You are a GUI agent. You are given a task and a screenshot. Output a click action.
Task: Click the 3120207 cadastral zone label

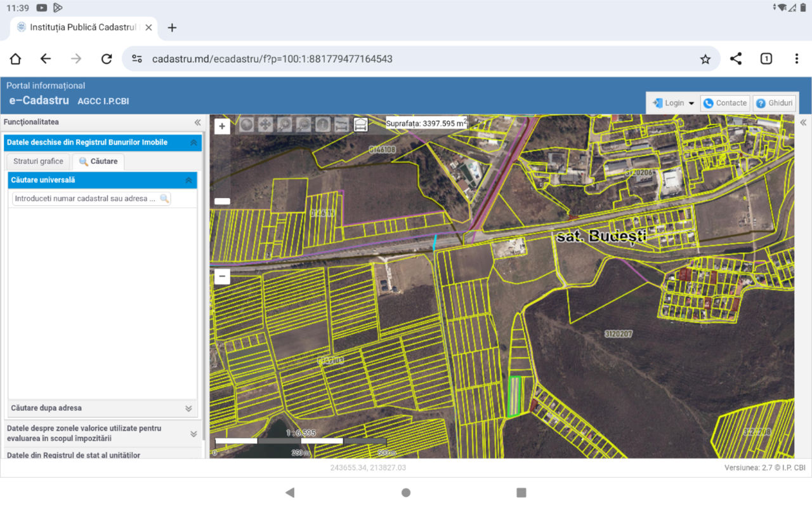619,333
